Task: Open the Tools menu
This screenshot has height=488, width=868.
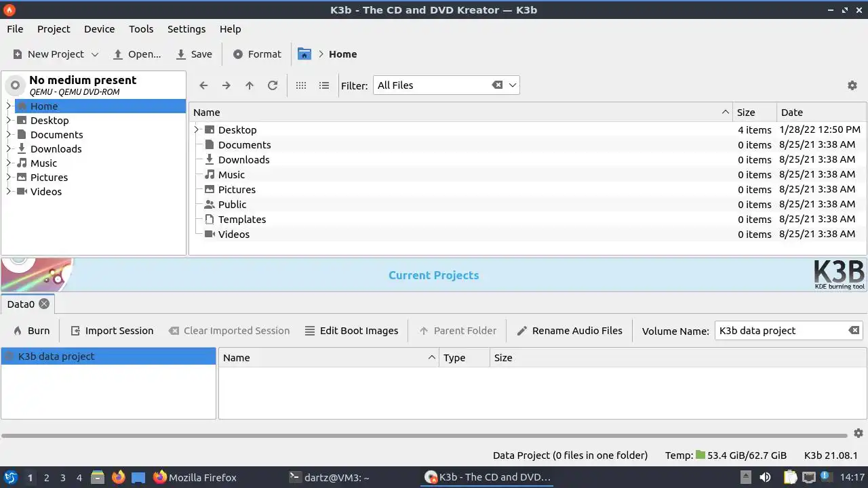Action: [141, 29]
